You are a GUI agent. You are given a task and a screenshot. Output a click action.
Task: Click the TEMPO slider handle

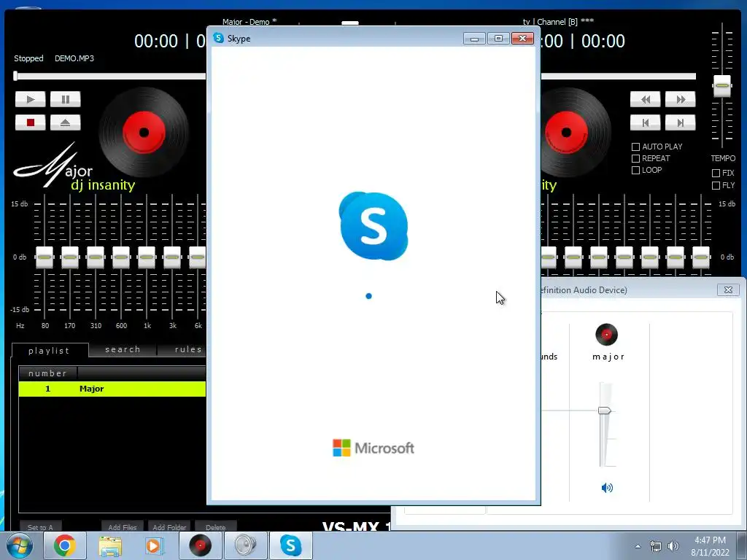pyautogui.click(x=721, y=86)
